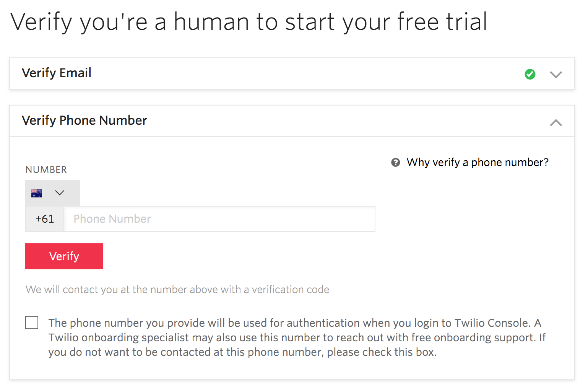Click the Australian flag icon
Viewport: 588px width, 391px height.
click(37, 193)
